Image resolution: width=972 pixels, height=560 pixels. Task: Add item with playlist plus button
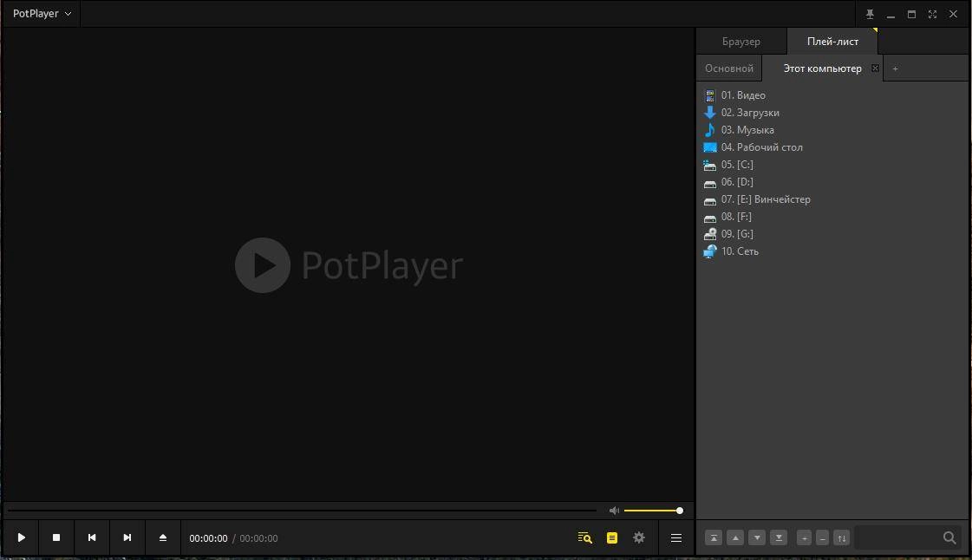(x=804, y=537)
